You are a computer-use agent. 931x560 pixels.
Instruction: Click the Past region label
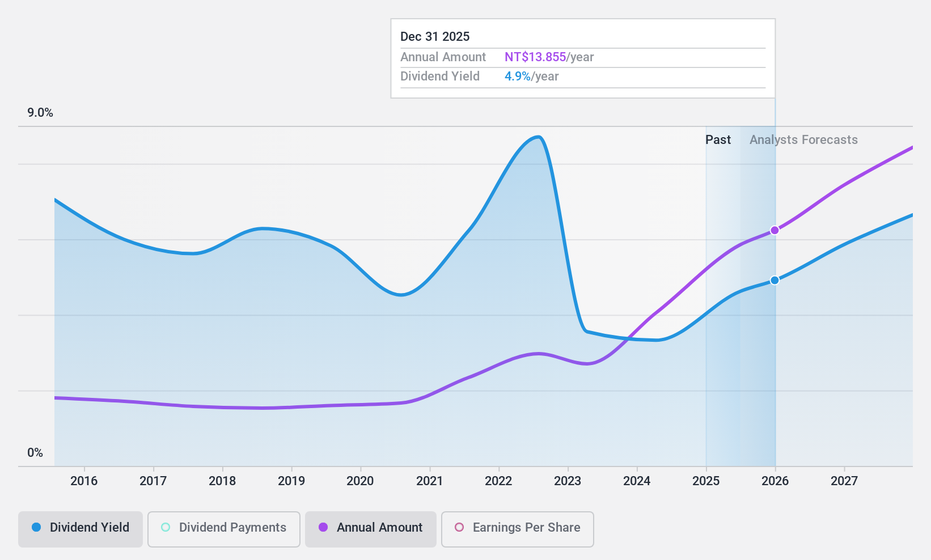(718, 140)
